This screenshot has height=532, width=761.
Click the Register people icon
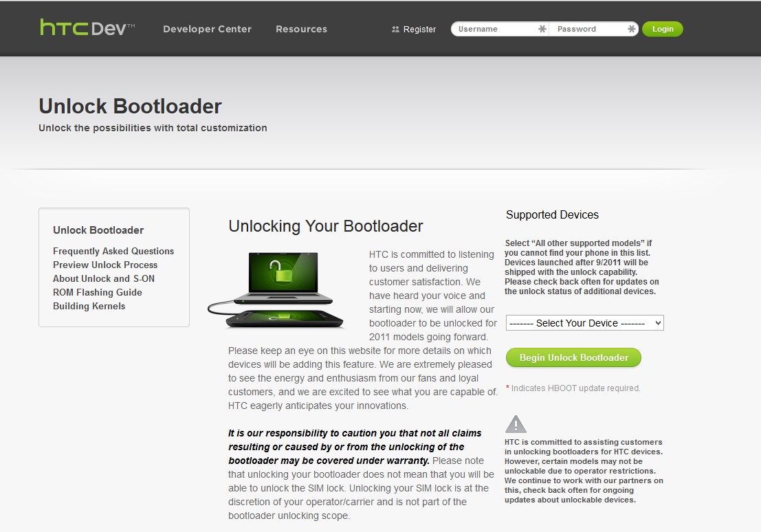point(395,29)
